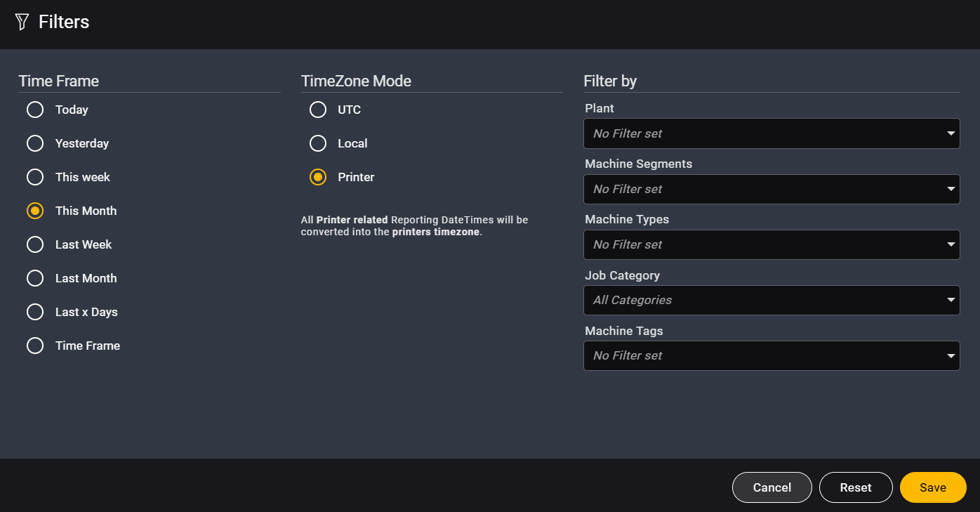Expand the Machine Types dropdown
This screenshot has height=512, width=980.
click(772, 244)
